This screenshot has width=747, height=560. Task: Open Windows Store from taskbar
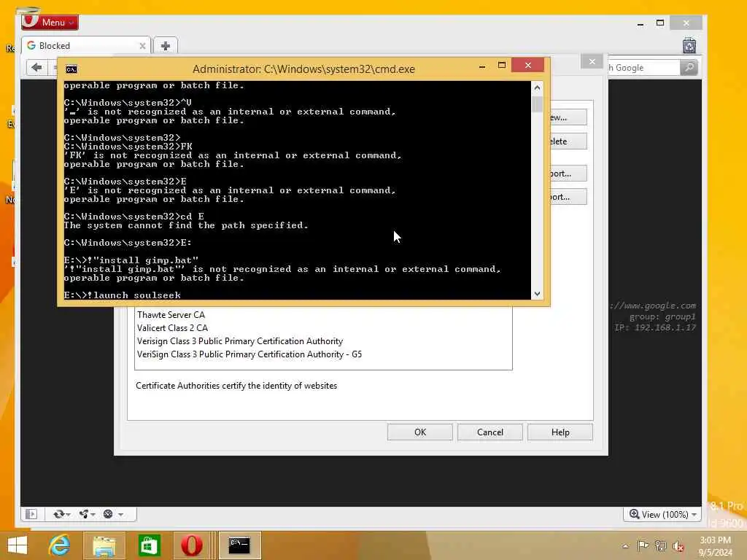pyautogui.click(x=149, y=545)
